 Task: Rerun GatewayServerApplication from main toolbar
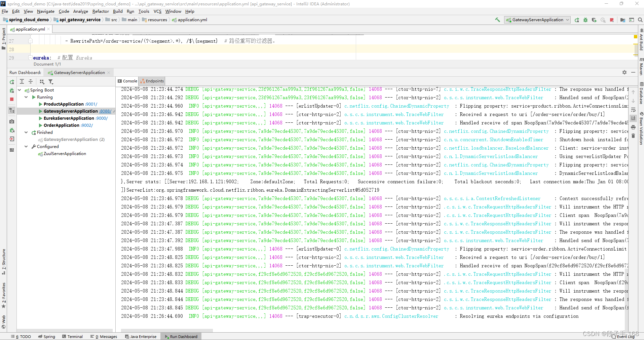577,20
